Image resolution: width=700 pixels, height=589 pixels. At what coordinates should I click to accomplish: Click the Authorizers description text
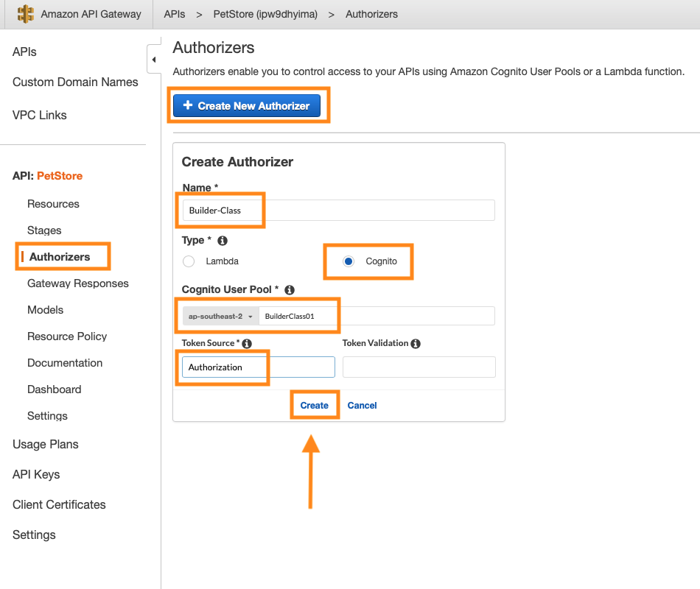429,72
